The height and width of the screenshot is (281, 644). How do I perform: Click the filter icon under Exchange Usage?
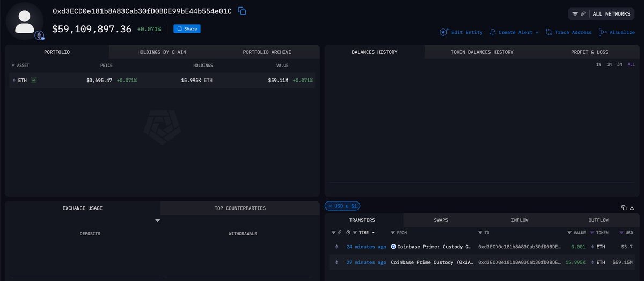158,221
